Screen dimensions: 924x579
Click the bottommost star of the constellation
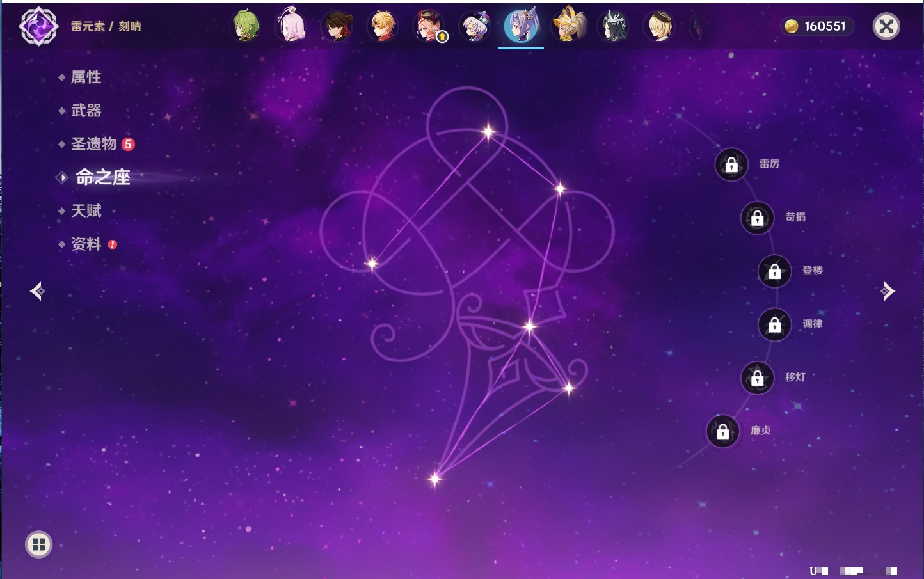[x=434, y=478]
